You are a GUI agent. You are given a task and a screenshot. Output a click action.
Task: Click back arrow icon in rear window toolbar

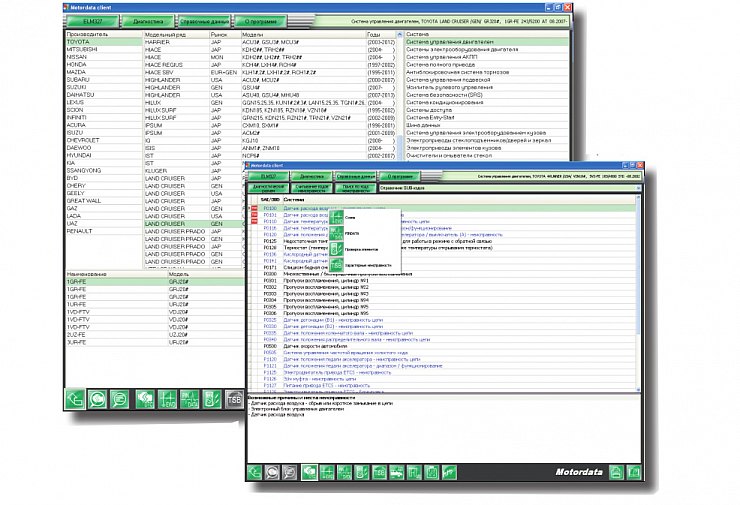75,399
